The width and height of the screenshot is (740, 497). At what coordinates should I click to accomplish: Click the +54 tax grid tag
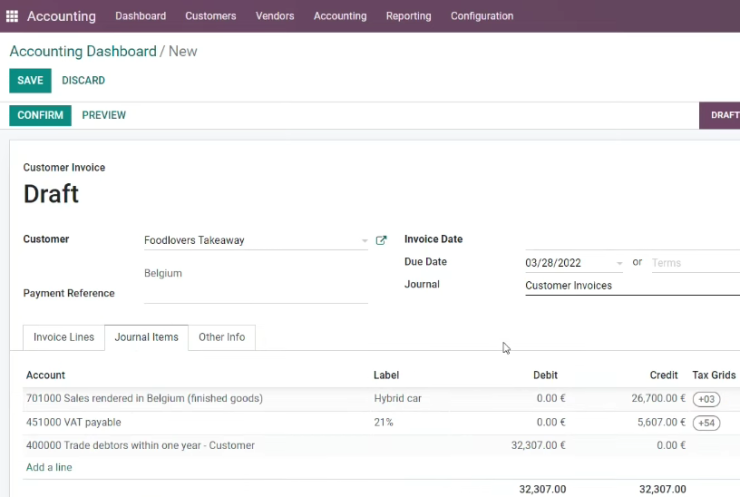[x=706, y=422]
